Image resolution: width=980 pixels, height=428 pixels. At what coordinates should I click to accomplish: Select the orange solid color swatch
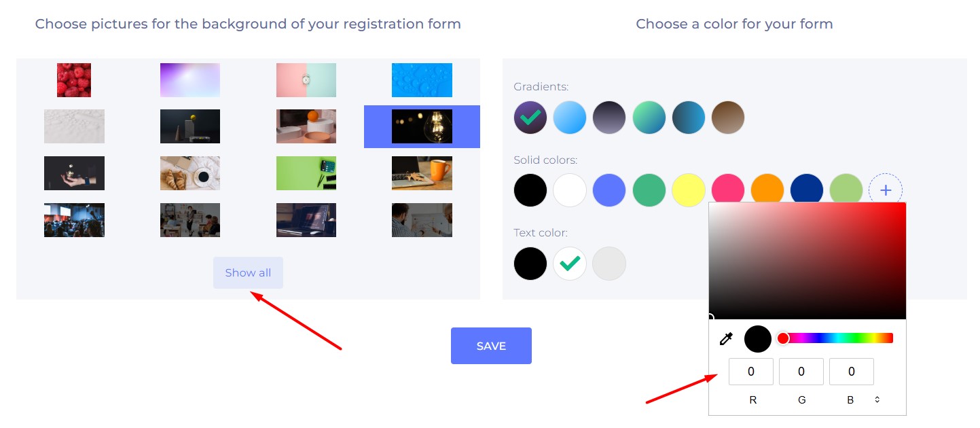(x=767, y=190)
